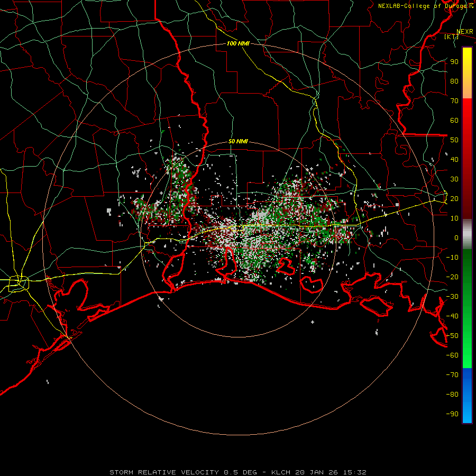Click the -40 value on velocity scale

click(x=452, y=316)
